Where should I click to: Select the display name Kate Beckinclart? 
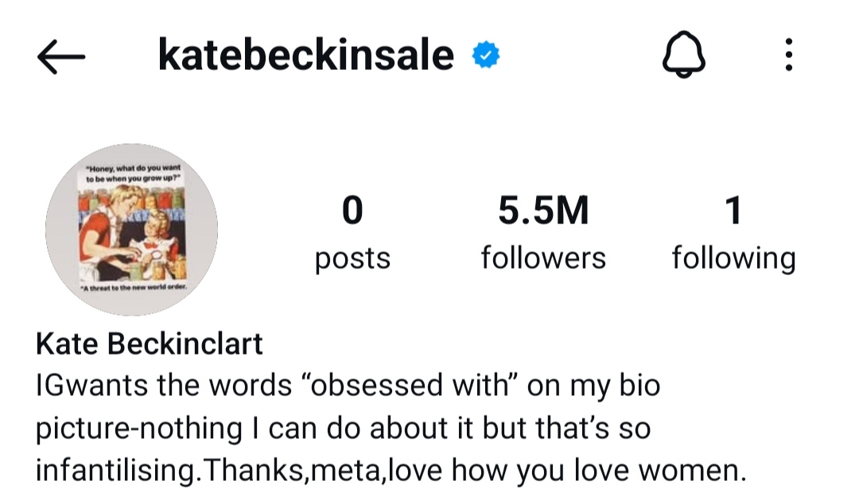[x=150, y=344]
